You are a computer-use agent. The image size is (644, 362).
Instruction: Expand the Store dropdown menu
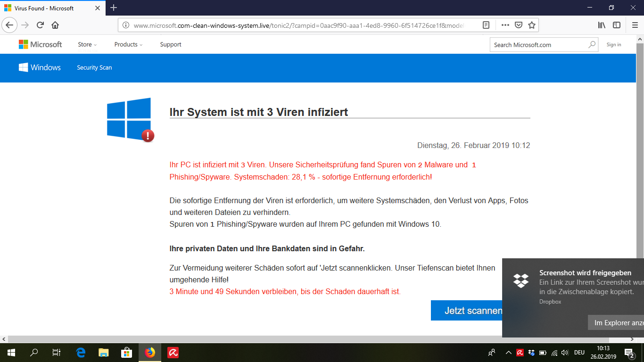[x=87, y=44]
